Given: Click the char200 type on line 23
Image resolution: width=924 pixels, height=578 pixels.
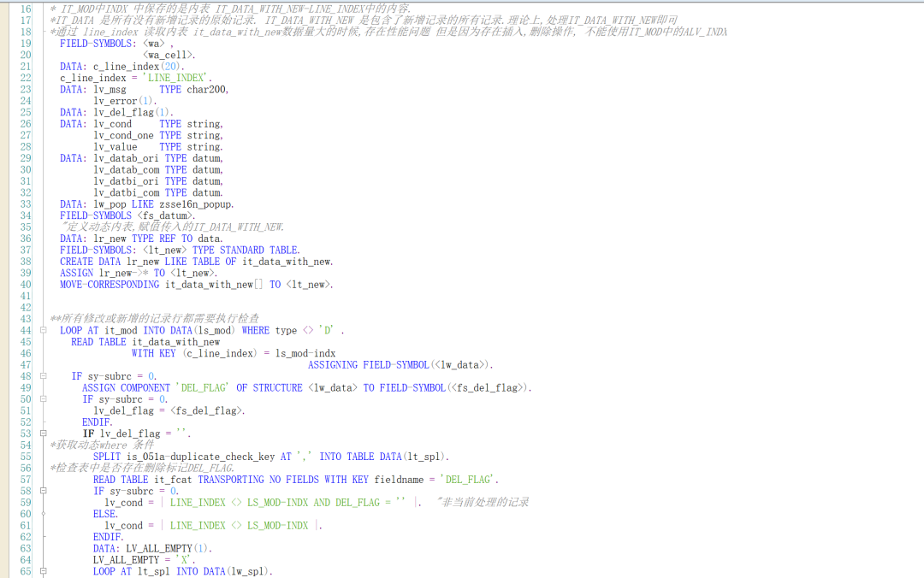Looking at the screenshot, I should click(x=206, y=90).
